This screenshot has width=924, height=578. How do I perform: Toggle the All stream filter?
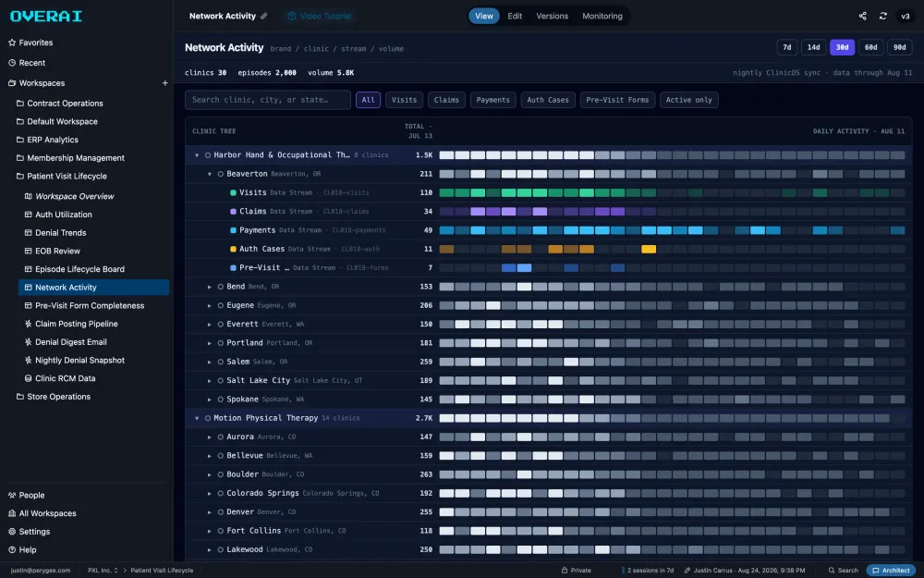coord(369,100)
